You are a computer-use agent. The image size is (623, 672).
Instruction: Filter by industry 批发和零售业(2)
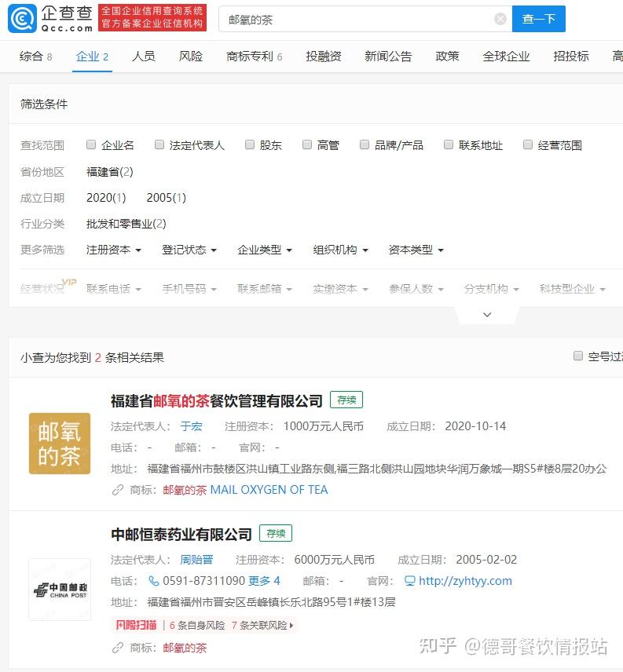tap(126, 224)
